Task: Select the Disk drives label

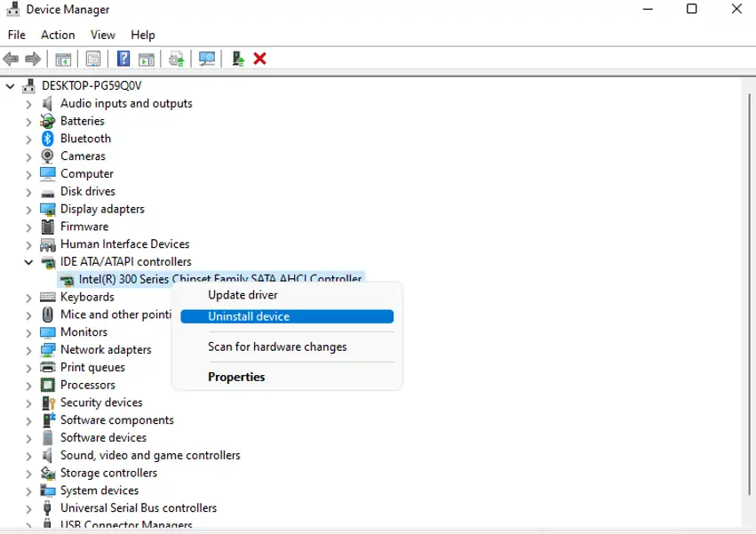Action: coord(88,191)
